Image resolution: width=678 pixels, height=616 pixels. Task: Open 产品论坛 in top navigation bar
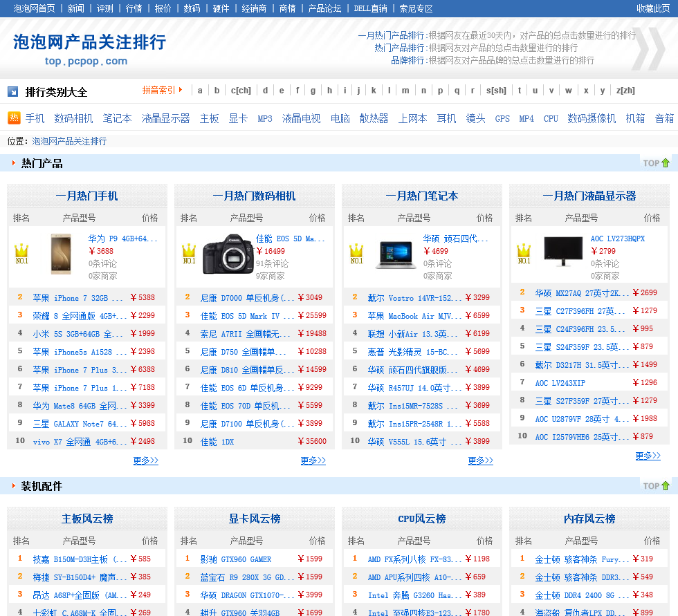(x=324, y=8)
